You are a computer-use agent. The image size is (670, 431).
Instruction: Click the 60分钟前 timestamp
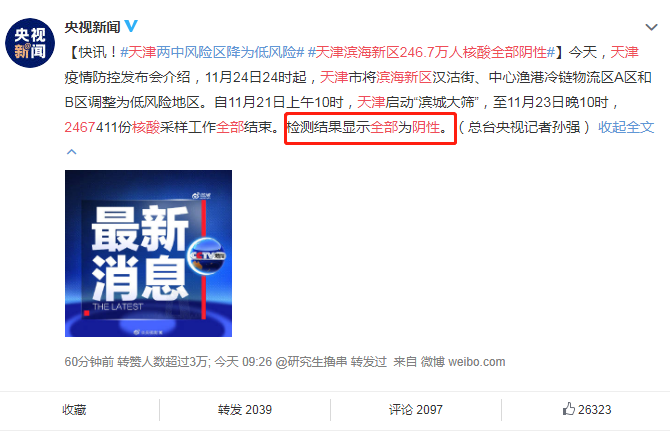click(x=89, y=362)
